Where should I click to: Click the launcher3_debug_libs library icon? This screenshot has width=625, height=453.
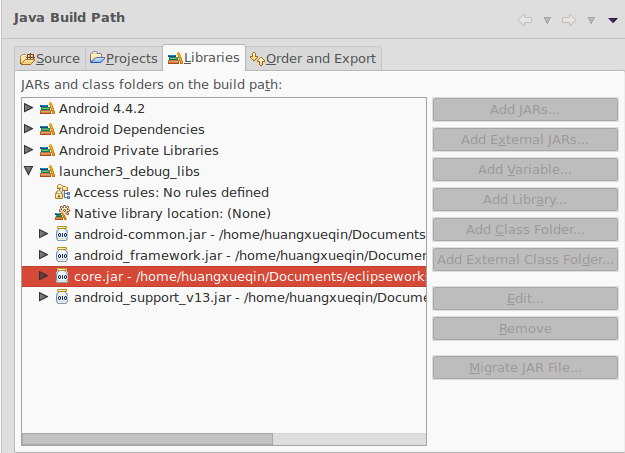pyautogui.click(x=47, y=171)
